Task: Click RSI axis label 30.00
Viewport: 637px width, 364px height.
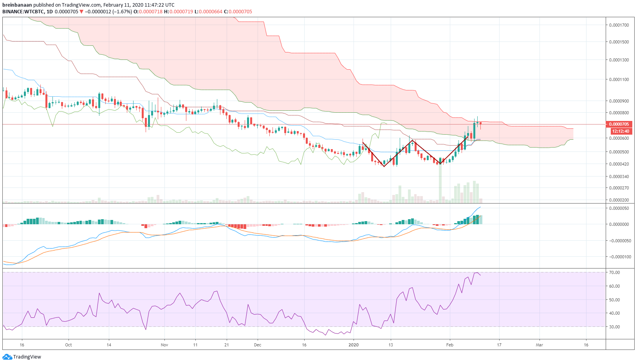Action: coord(615,327)
